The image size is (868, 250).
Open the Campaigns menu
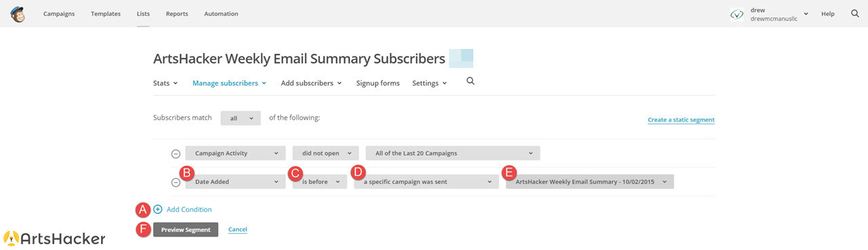pyautogui.click(x=59, y=14)
